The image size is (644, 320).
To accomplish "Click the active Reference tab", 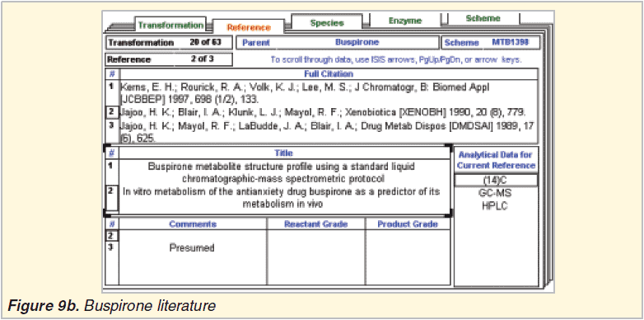I will click(x=249, y=27).
